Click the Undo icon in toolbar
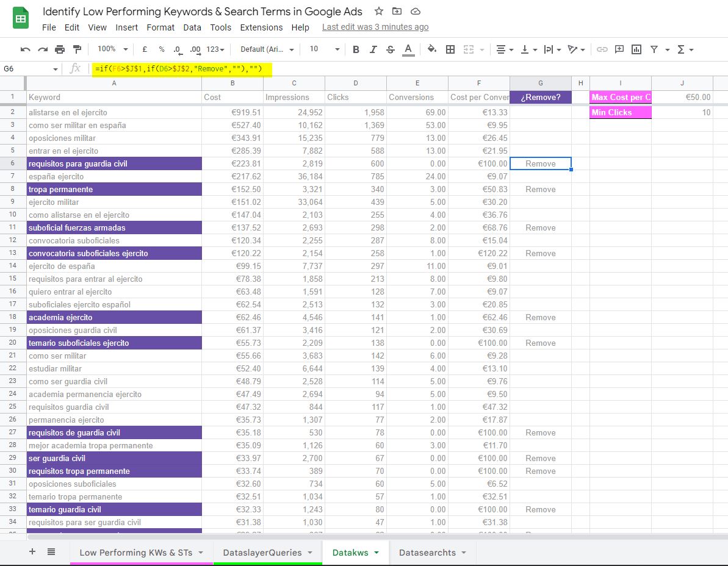The height and width of the screenshot is (566, 728). coord(25,49)
